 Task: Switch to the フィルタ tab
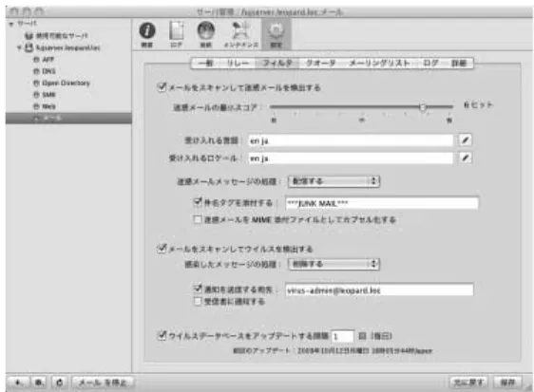(x=277, y=63)
